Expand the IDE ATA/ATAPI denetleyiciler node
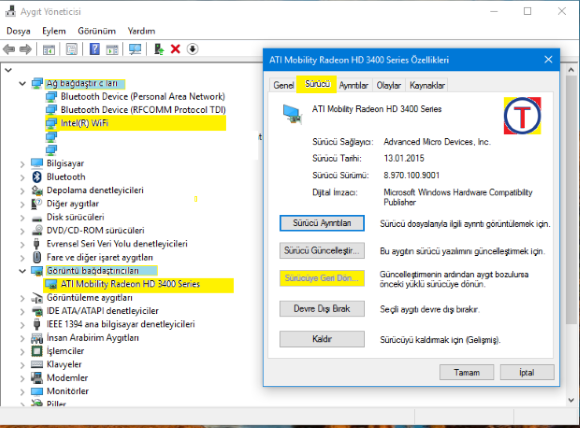The width and height of the screenshot is (580, 428). click(23, 311)
